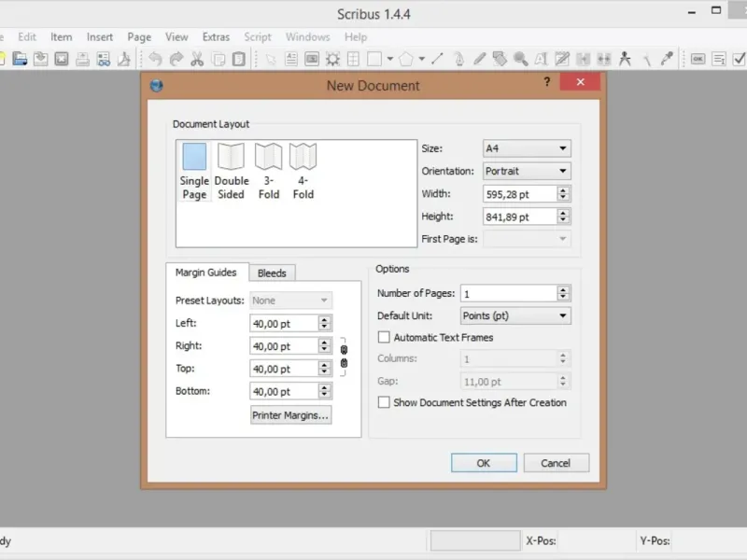The width and height of the screenshot is (747, 560).
Task: Expand the Default Unit dropdown
Action: click(x=515, y=315)
